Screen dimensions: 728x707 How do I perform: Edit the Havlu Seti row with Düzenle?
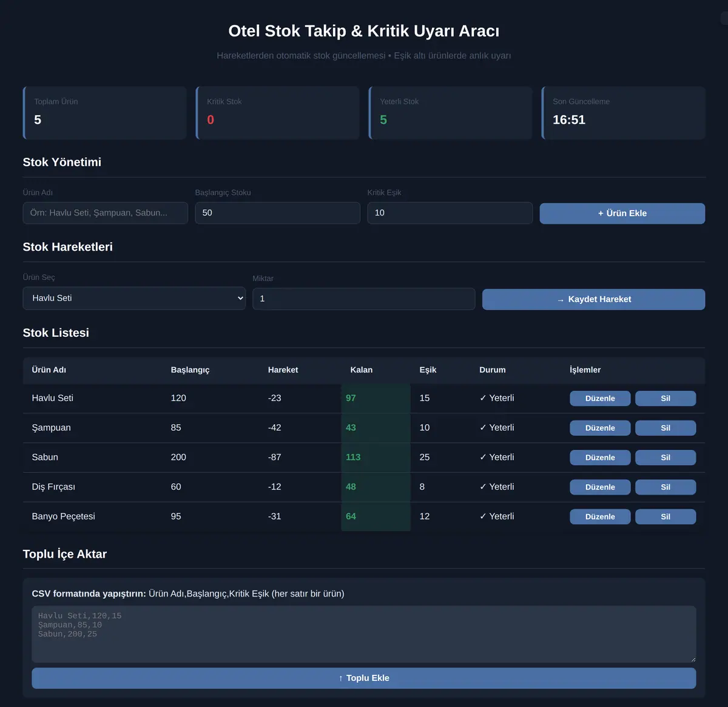(600, 398)
